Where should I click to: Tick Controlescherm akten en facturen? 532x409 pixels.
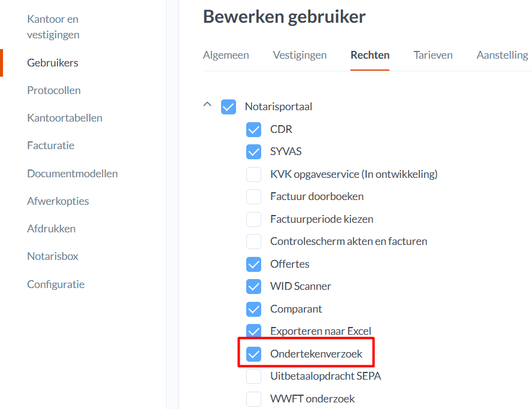[x=254, y=241]
